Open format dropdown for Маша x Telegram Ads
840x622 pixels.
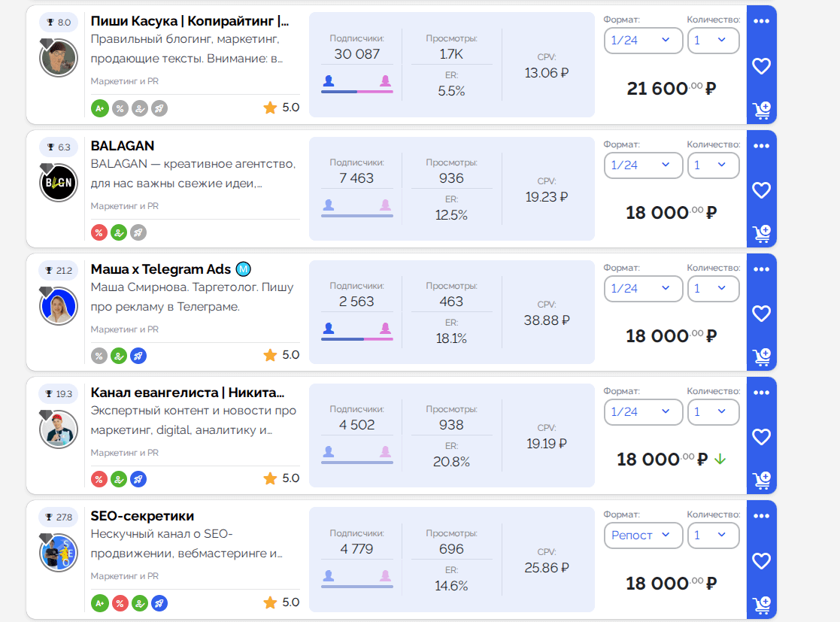click(x=644, y=288)
